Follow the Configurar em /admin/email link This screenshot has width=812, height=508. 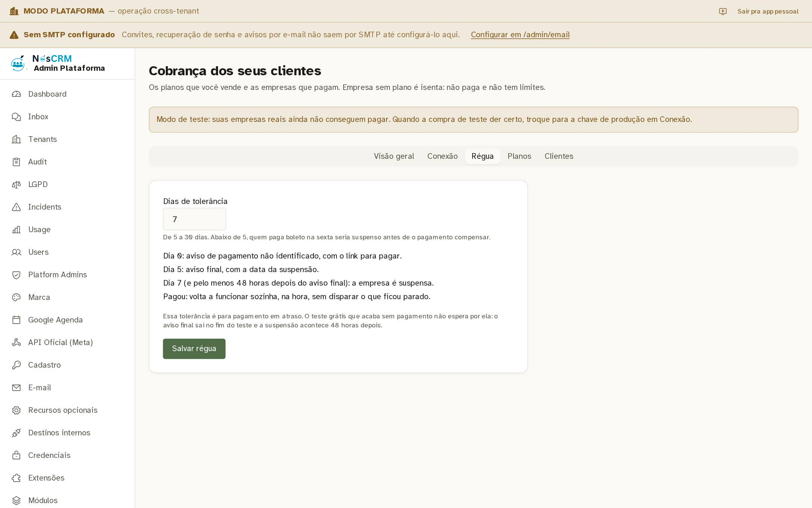[520, 35]
